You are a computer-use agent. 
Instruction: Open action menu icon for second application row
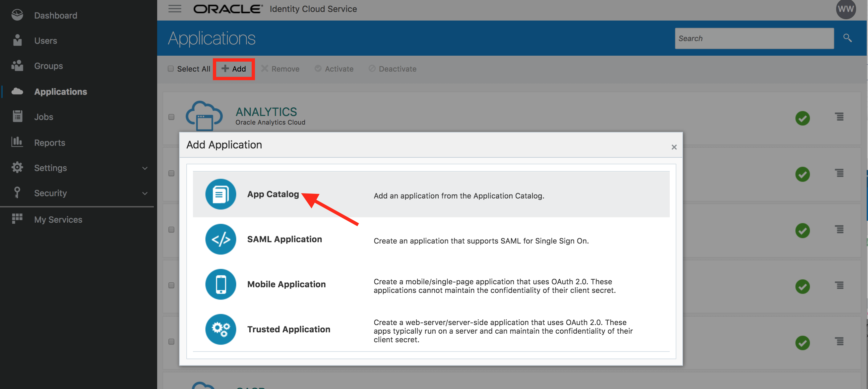click(839, 173)
